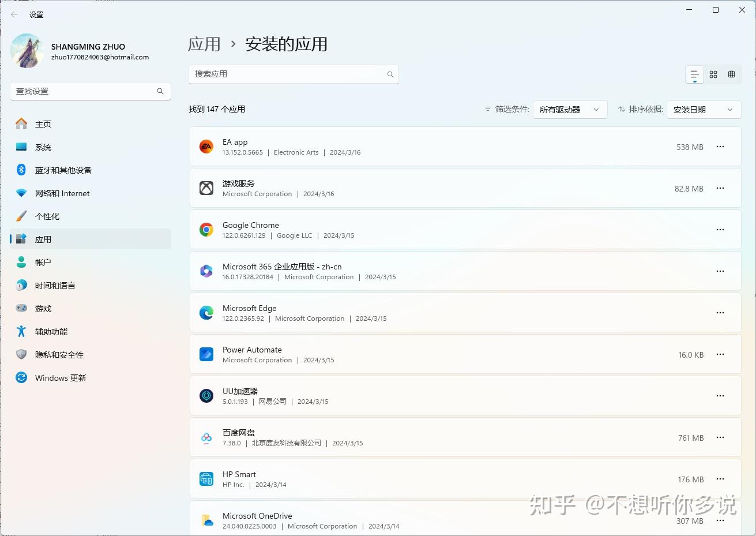Click the 176 MB size of HP Smart

coord(691,479)
